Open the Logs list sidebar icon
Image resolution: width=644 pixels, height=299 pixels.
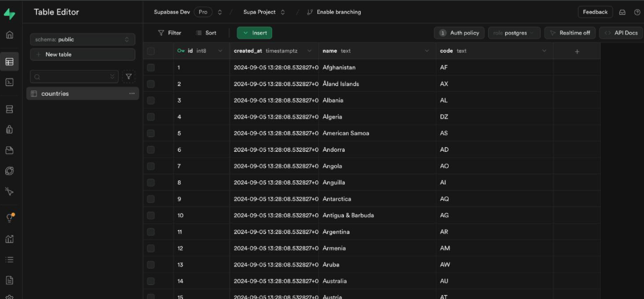(9, 260)
